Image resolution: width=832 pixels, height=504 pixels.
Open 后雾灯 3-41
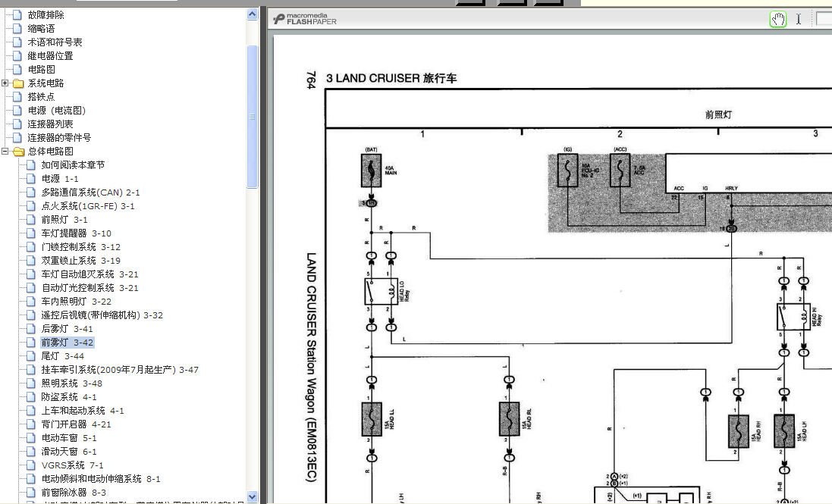[68, 329]
